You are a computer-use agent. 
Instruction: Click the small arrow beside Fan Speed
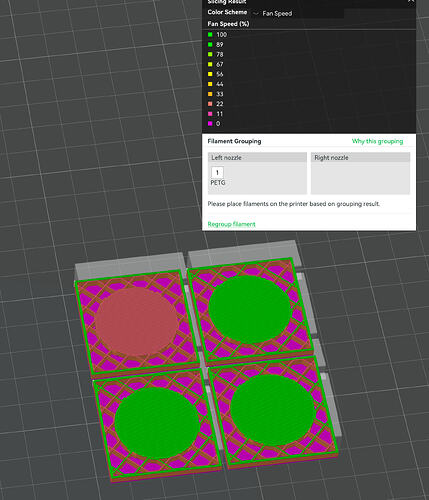(256, 14)
